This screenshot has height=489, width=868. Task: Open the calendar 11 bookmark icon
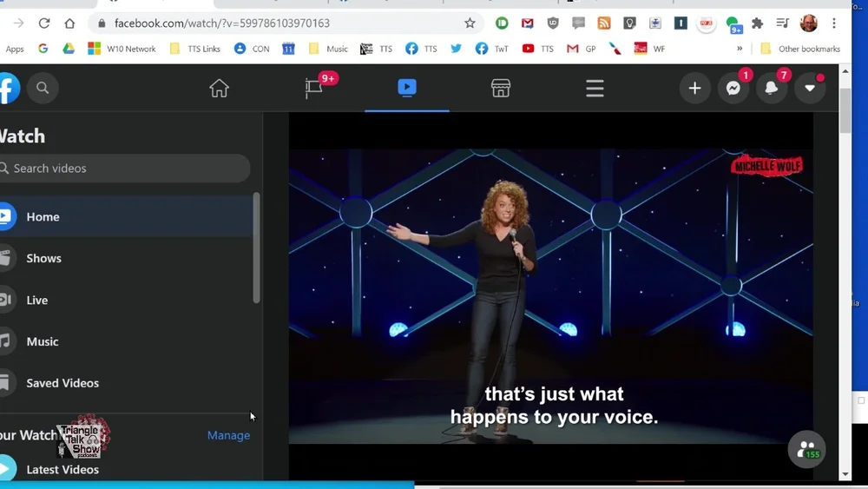(x=288, y=49)
